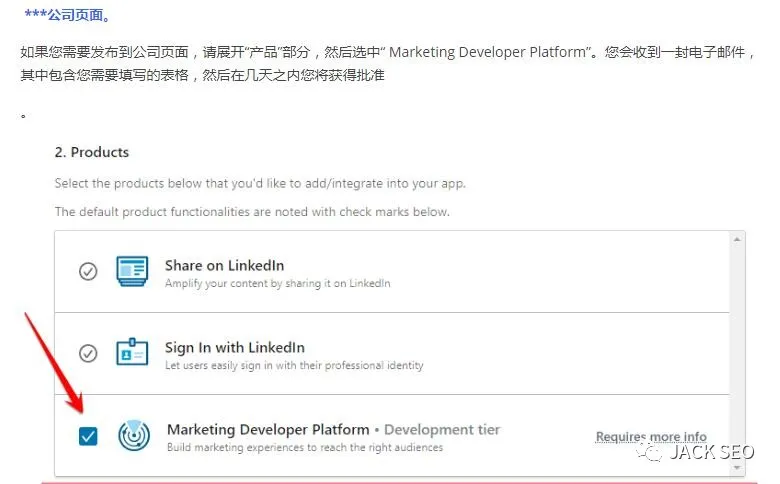
Task: Click the Sign In with LinkedIn ID card icon
Action: [132, 353]
